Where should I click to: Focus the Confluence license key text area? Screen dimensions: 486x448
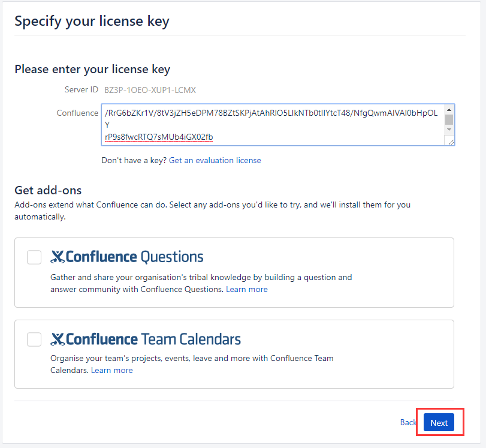coord(274,125)
